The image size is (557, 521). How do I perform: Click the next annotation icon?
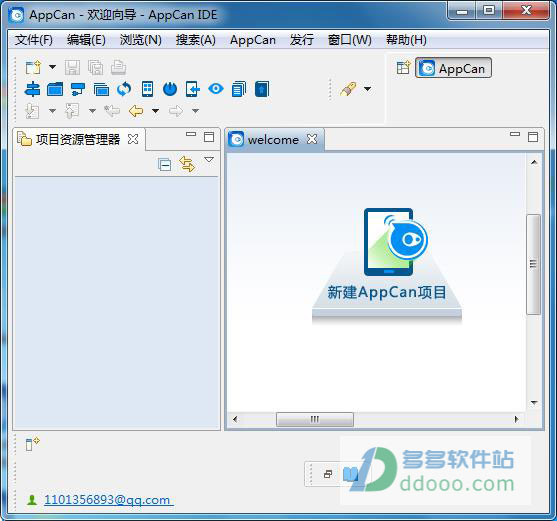tap(32, 111)
